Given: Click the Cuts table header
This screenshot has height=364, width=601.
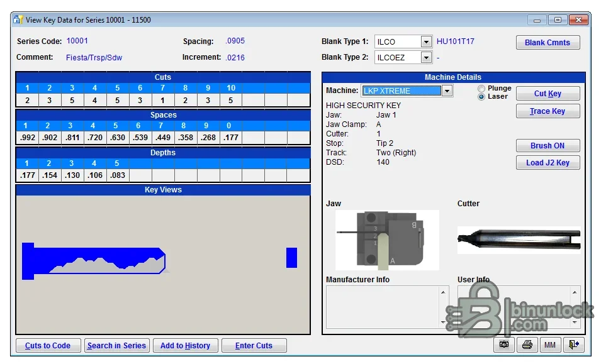Looking at the screenshot, I should pos(163,77).
